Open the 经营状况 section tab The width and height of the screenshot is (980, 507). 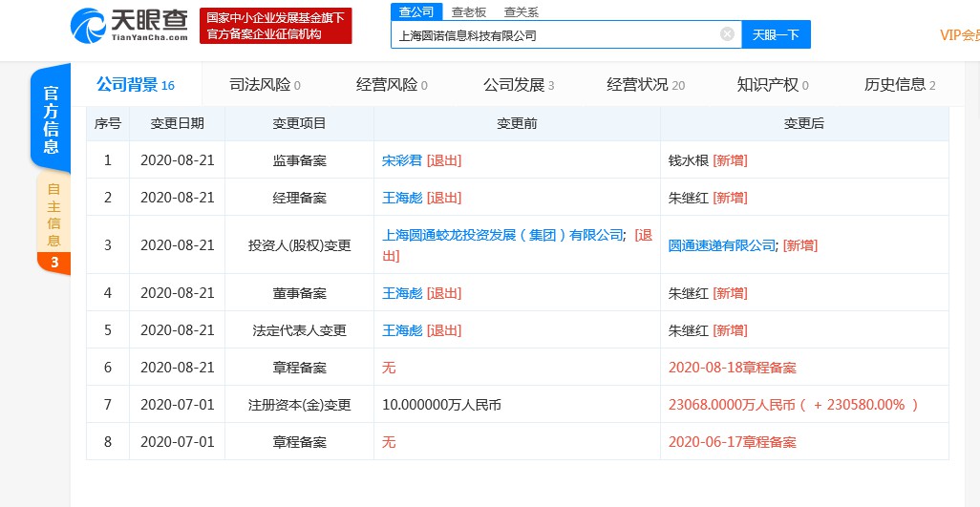(646, 85)
